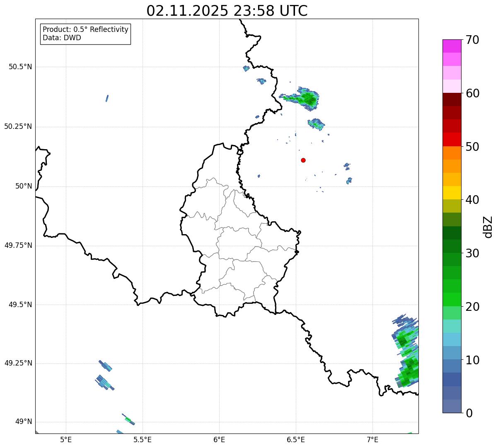The height and width of the screenshot is (448, 498).
Task: Click the colorbar tick label "30"
Action: [472, 253]
